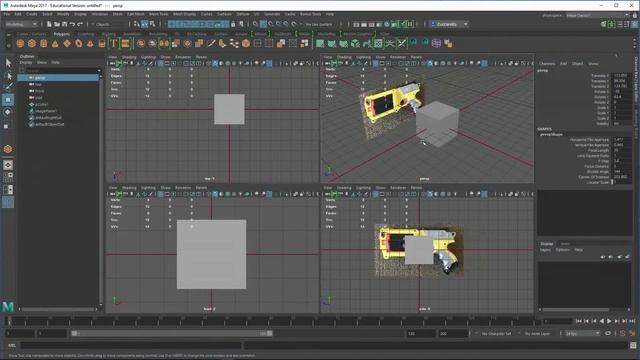
Task: Open the user account dropdown
Action: [x=449, y=24]
